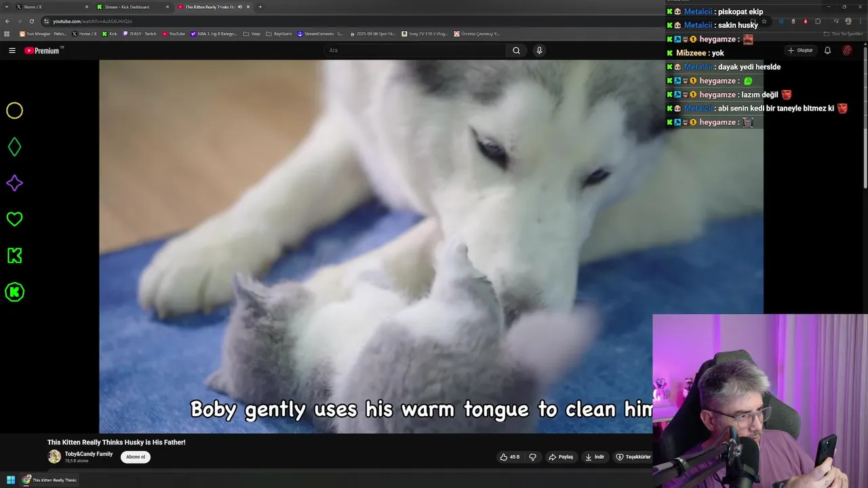The width and height of the screenshot is (868, 488).
Task: Dislike the video with thumbs down
Action: (532, 457)
